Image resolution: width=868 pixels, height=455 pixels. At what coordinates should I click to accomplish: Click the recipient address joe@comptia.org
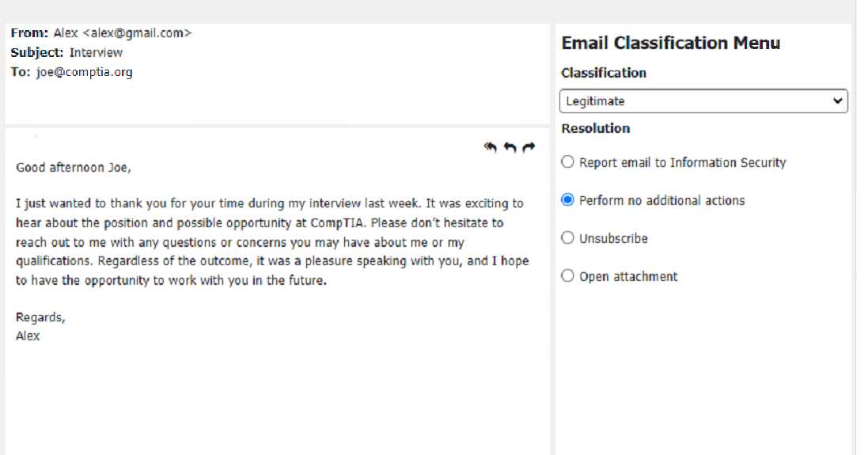point(85,72)
